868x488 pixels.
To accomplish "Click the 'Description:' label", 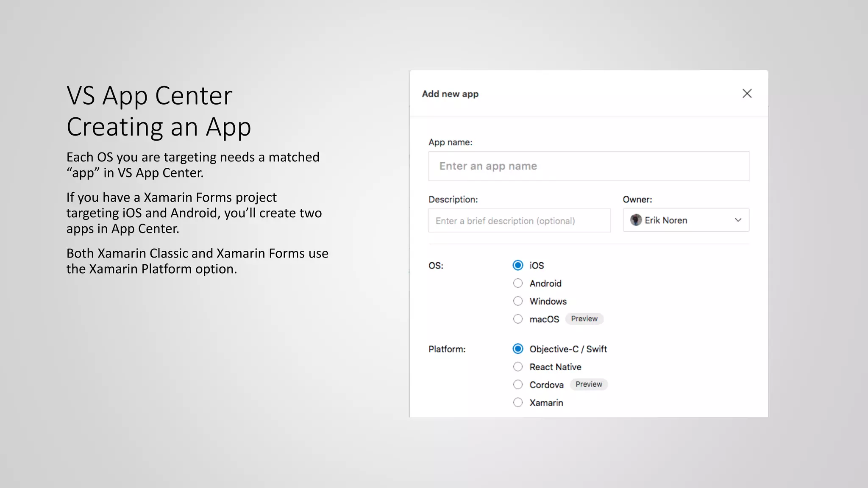I will point(453,200).
